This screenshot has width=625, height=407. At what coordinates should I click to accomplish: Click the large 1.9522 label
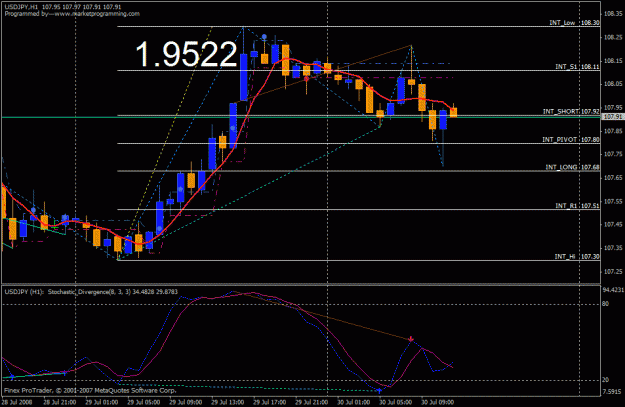pos(186,55)
